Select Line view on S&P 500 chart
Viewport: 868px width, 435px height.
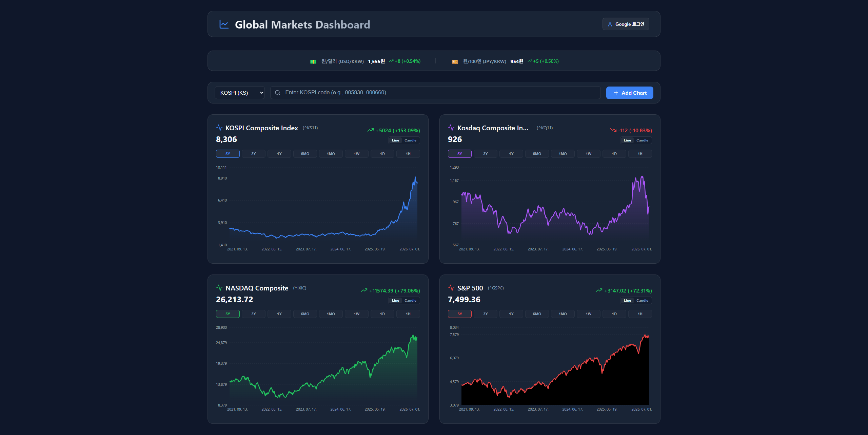tap(627, 301)
